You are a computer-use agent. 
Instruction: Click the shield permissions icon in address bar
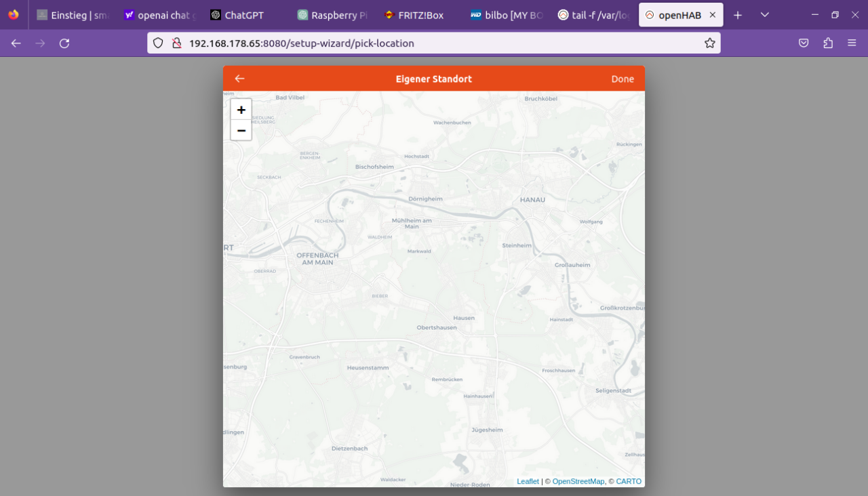(x=157, y=42)
